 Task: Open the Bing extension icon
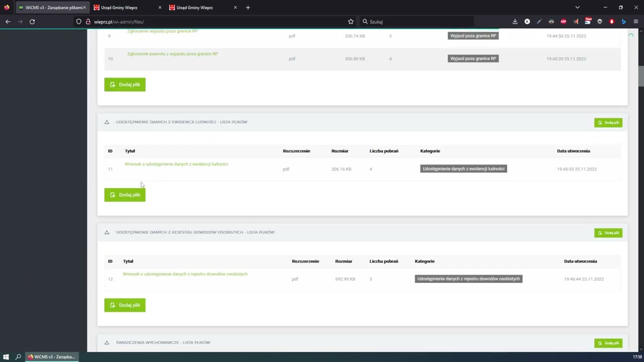coord(623,22)
